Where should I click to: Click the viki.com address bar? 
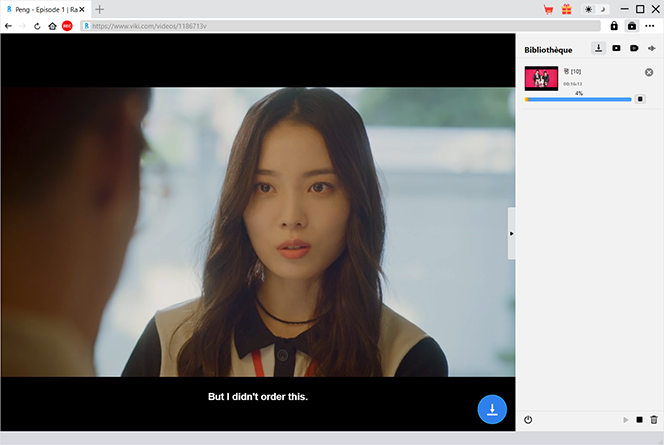[x=340, y=26]
